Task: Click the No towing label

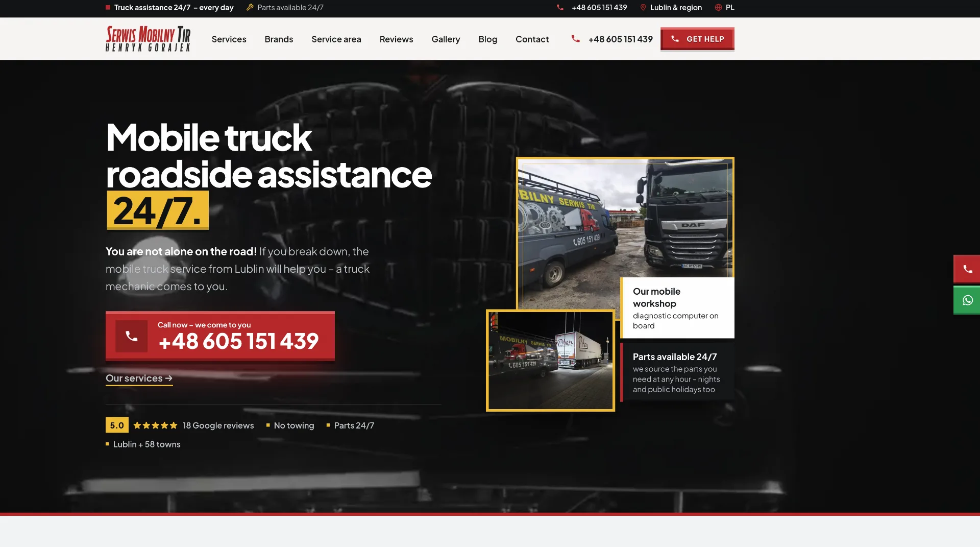Action: [x=294, y=425]
